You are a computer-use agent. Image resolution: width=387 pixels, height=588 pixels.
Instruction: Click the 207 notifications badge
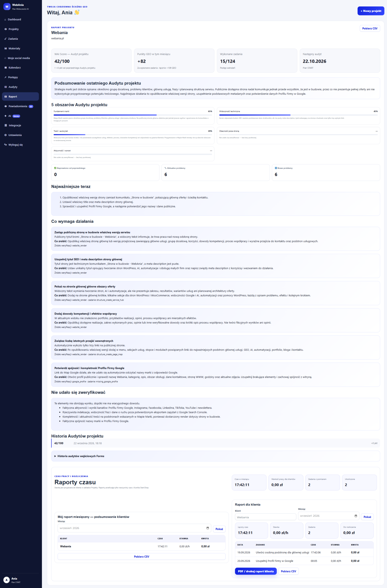pos(31,107)
